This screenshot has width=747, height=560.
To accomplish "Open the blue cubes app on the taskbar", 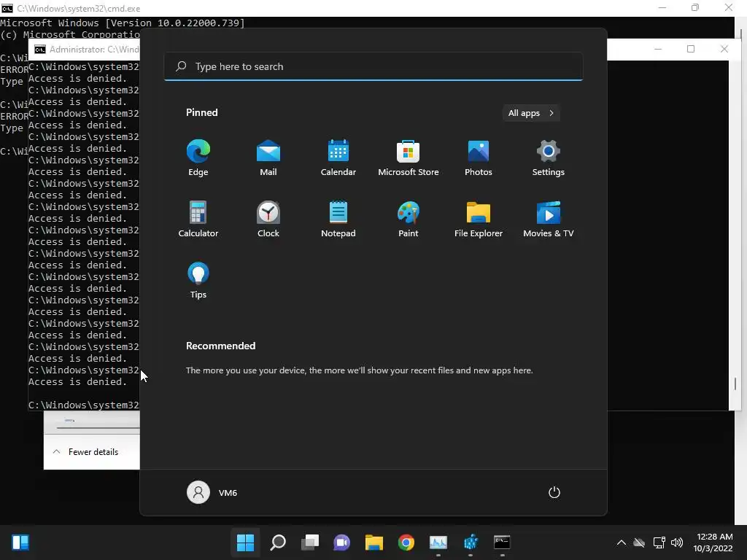I will (471, 542).
